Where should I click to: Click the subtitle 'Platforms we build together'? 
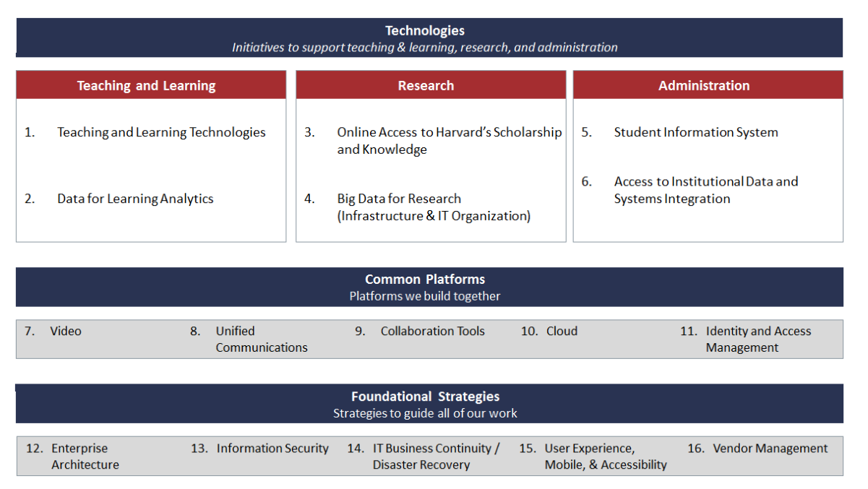425,296
